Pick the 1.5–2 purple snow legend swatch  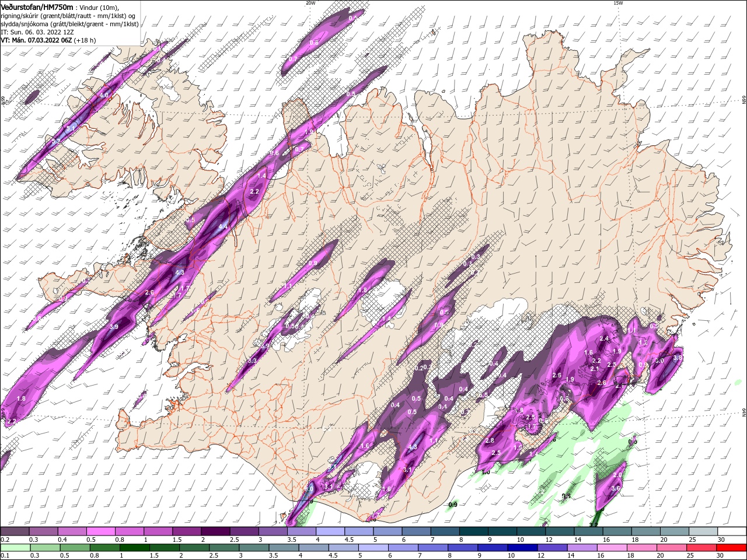pyautogui.click(x=187, y=531)
